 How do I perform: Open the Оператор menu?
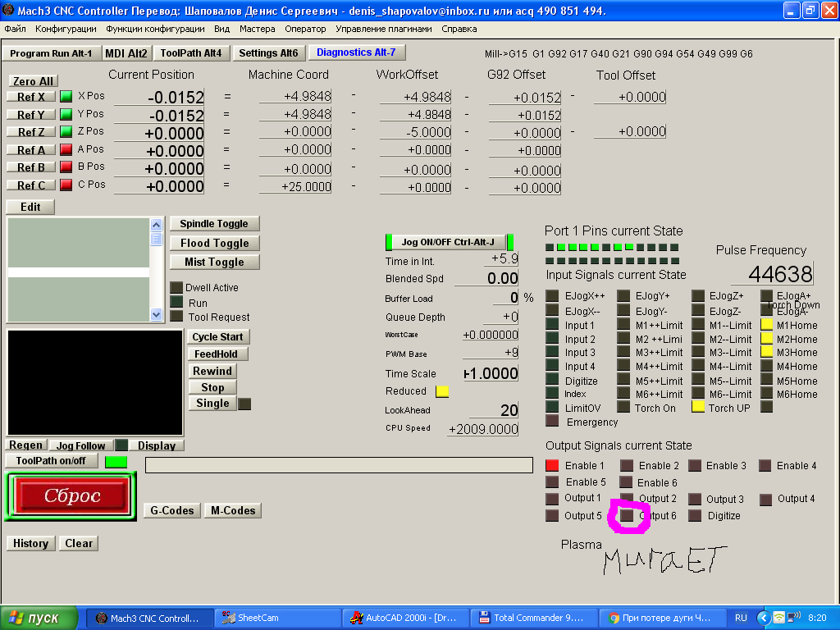tap(305, 29)
